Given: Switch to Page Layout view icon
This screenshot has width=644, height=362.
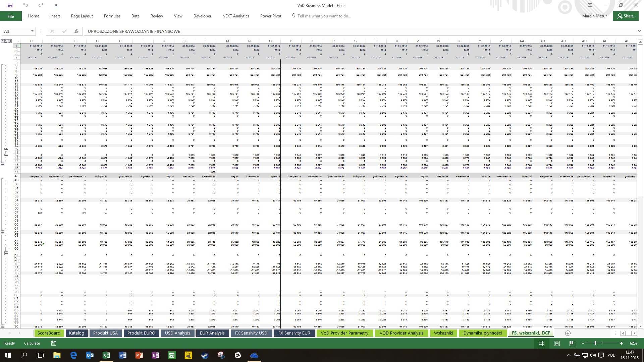Looking at the screenshot, I should tap(557, 343).
